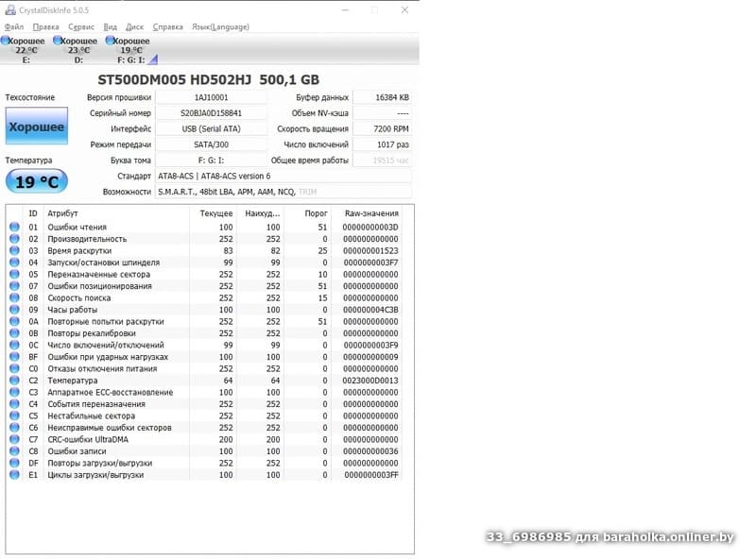Open the Сервис menu
Screen dimensions: 756x559
[81, 27]
